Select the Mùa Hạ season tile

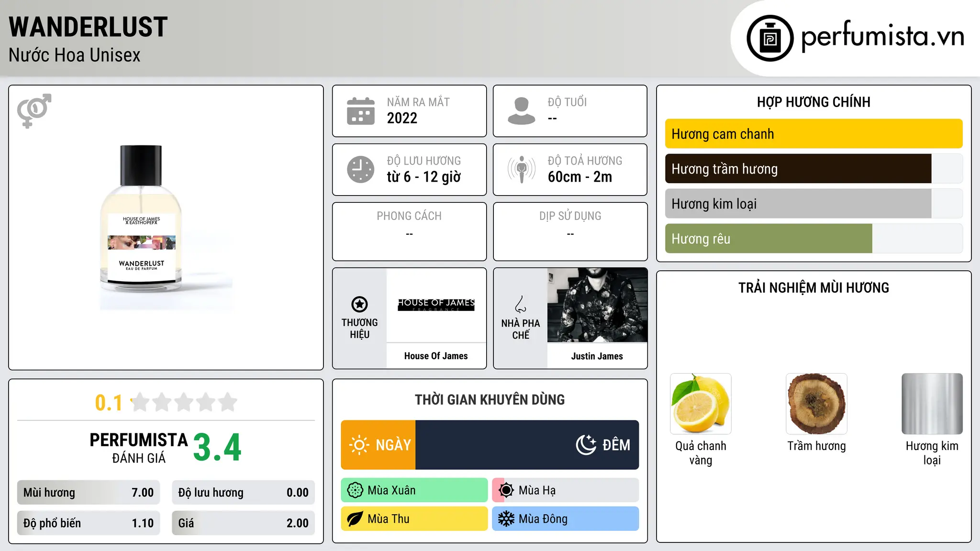pos(566,490)
